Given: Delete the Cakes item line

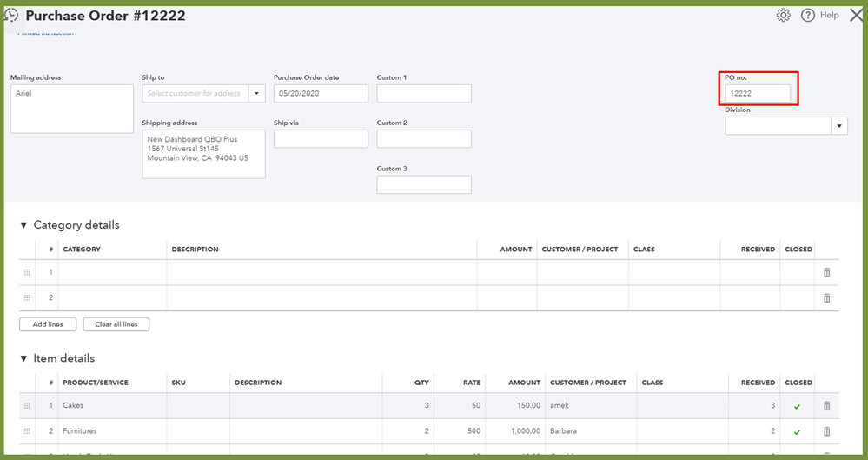Looking at the screenshot, I should click(826, 405).
